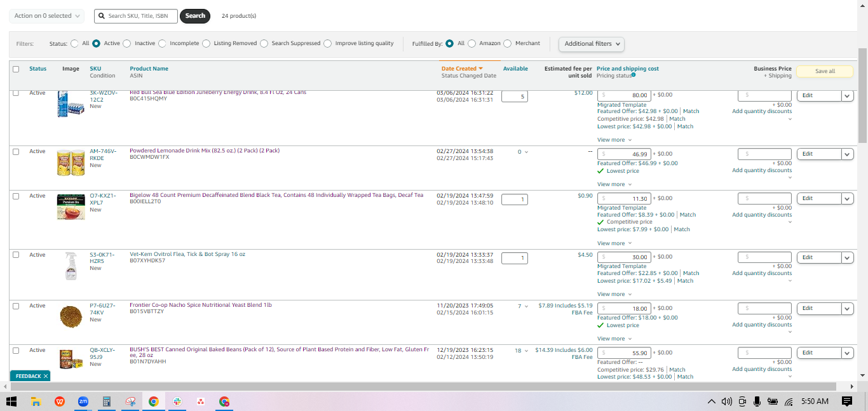
Task: Expand View more under Vet-Kem Ovitrol pricing
Action: [614, 294]
